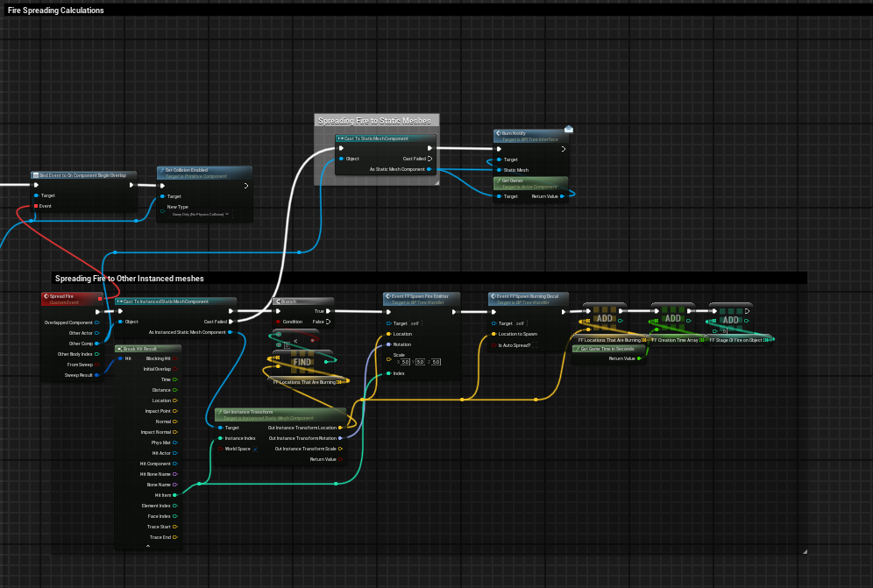Select the Fire Spreading Calculations comment title
873x588 pixels.
56,11
